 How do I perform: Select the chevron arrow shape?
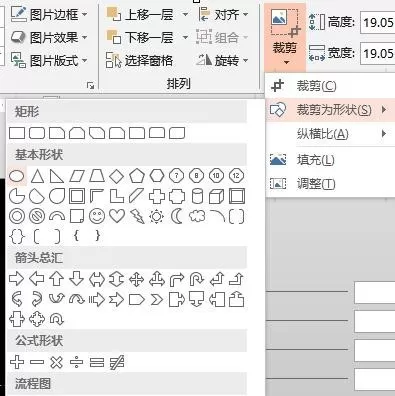157,300
